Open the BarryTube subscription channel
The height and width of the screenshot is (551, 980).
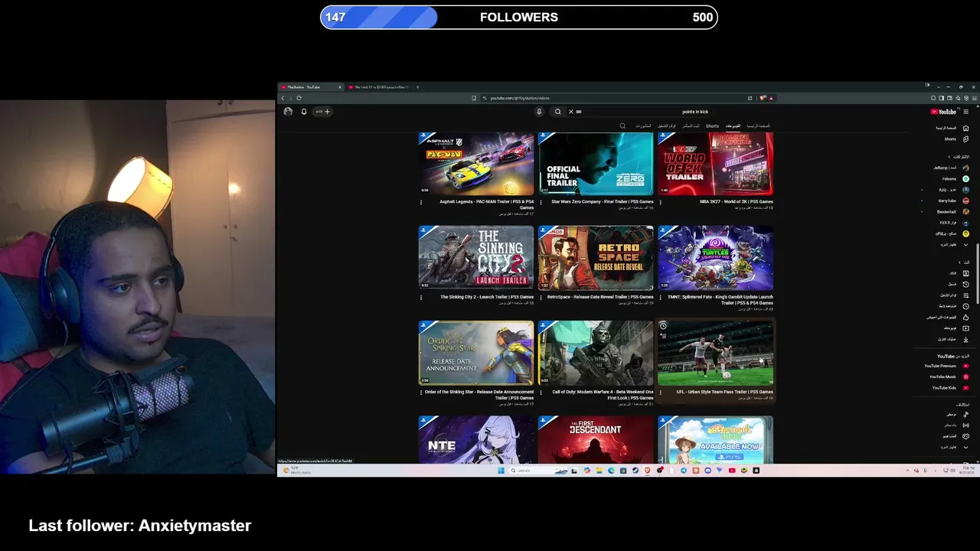pyautogui.click(x=953, y=201)
